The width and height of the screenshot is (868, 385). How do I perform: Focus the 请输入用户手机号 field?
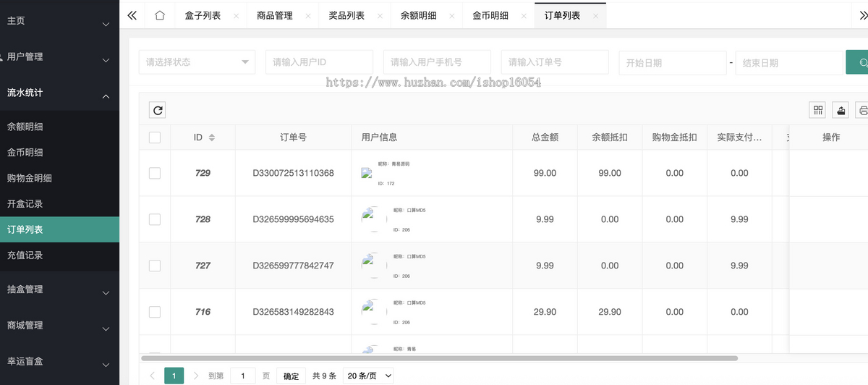point(437,62)
